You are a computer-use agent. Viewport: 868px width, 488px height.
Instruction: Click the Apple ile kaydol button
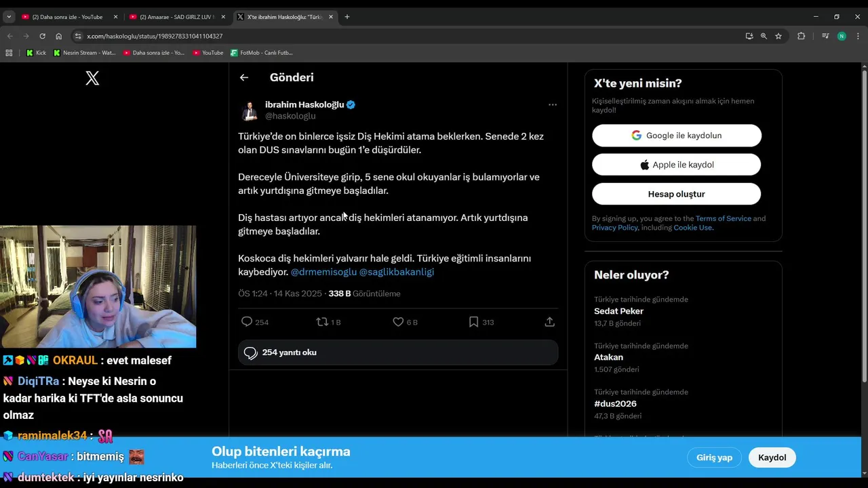[677, 165]
